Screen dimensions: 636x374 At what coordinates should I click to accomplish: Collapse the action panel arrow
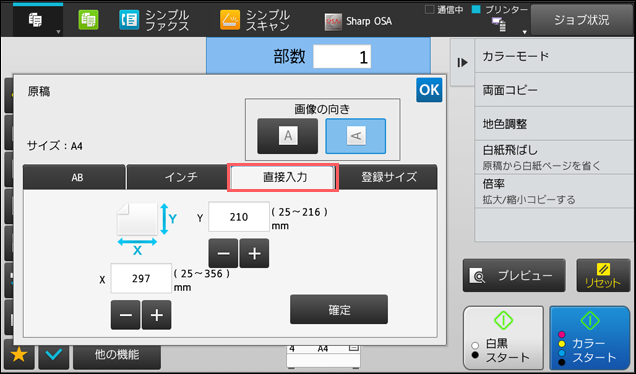point(462,62)
